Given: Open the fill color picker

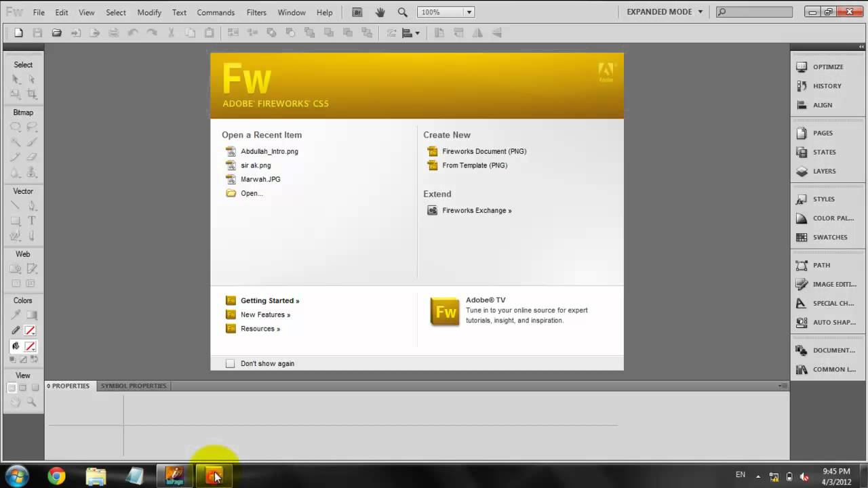Looking at the screenshot, I should [x=31, y=346].
